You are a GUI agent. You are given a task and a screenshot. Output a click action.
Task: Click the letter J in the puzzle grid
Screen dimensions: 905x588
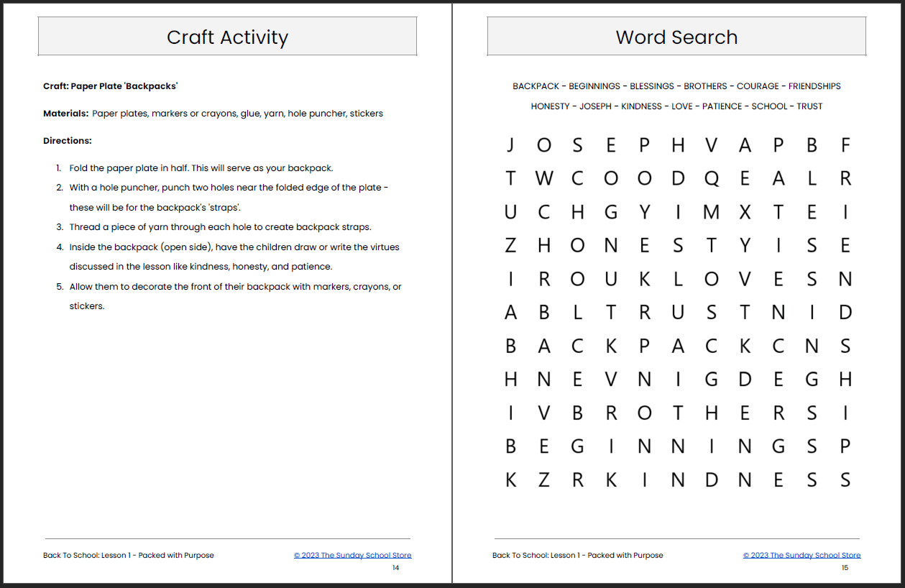pyautogui.click(x=510, y=146)
